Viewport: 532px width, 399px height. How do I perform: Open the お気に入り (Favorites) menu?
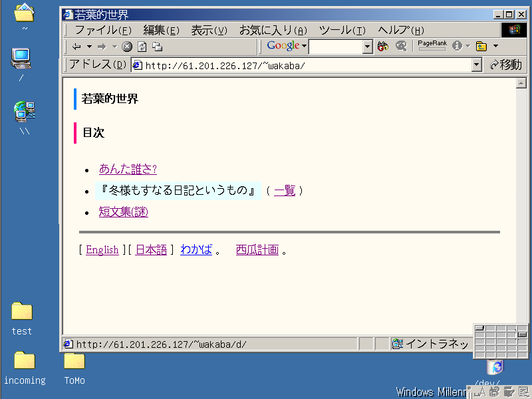pyautogui.click(x=273, y=31)
